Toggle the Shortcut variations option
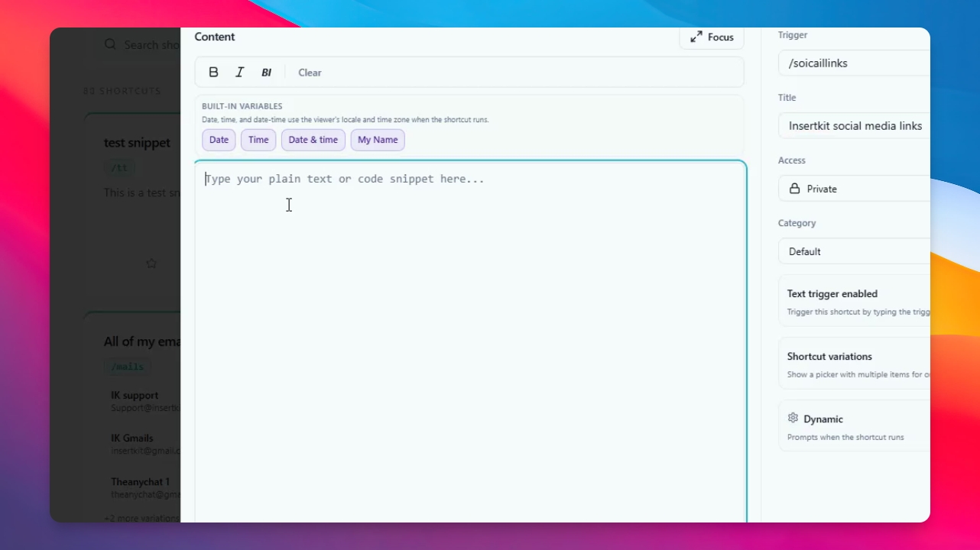Screen dimensions: 980x550 tap(854, 364)
